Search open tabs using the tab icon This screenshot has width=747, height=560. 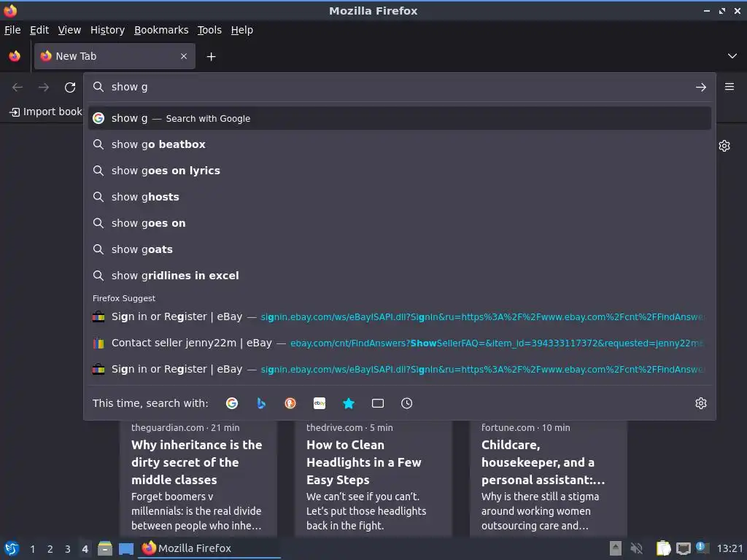coord(378,403)
